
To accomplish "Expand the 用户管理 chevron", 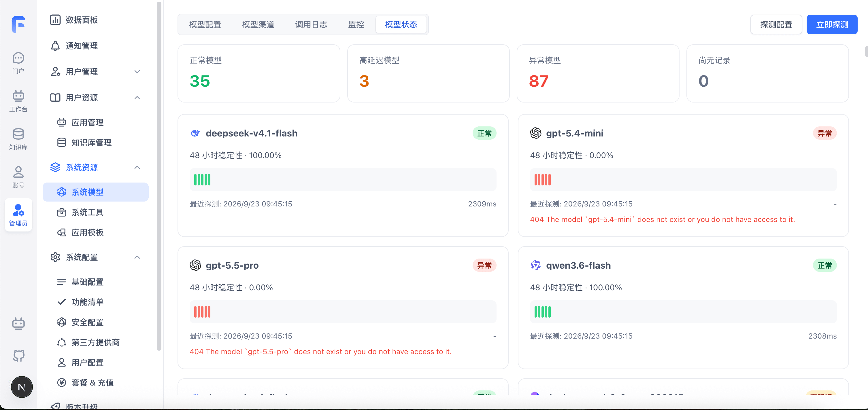I will (137, 72).
